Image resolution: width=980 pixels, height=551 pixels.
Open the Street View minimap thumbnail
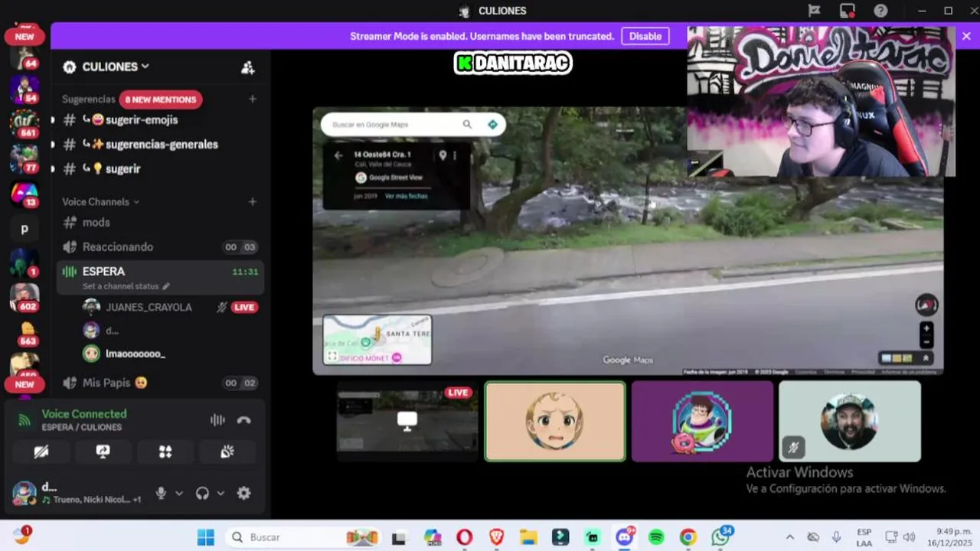(377, 340)
